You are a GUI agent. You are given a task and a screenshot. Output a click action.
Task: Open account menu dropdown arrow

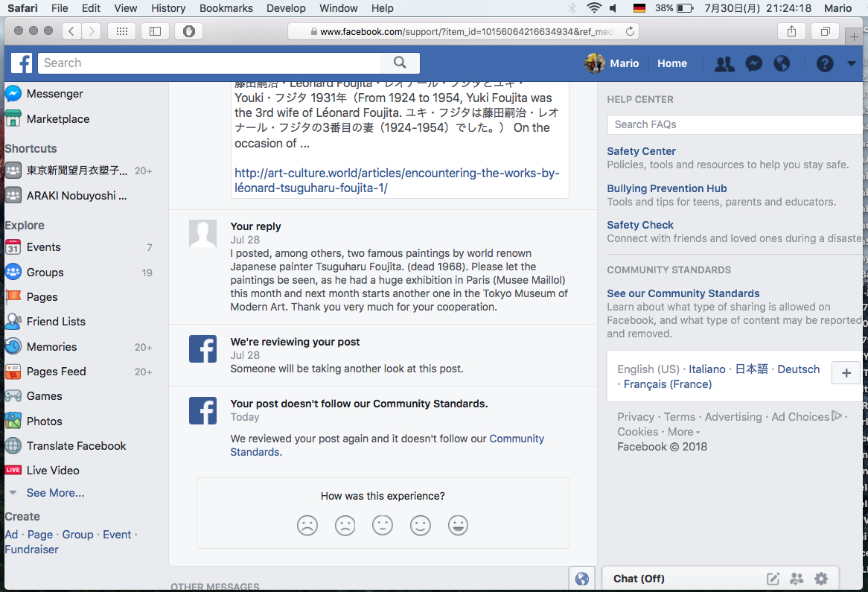(852, 64)
